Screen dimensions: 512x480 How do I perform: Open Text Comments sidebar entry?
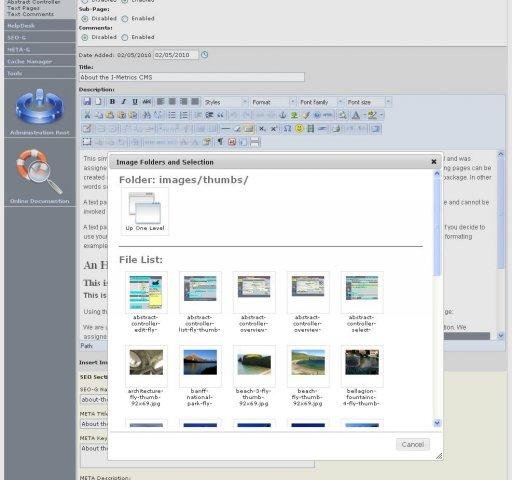click(30, 14)
